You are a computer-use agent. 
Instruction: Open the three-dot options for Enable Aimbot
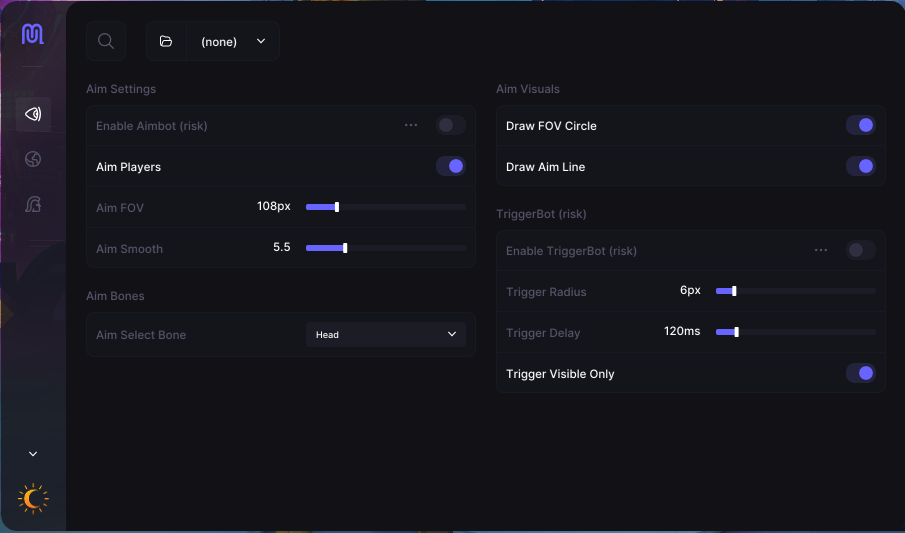tap(411, 125)
